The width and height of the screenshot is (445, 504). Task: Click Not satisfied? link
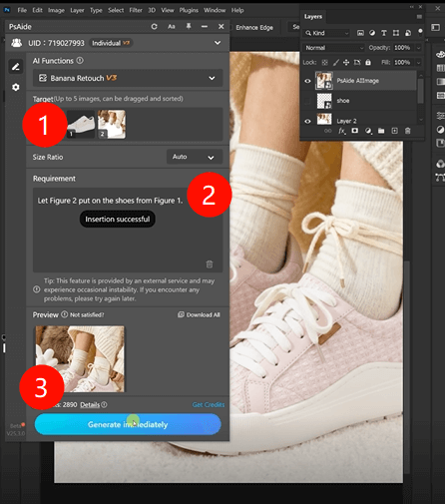87,314
